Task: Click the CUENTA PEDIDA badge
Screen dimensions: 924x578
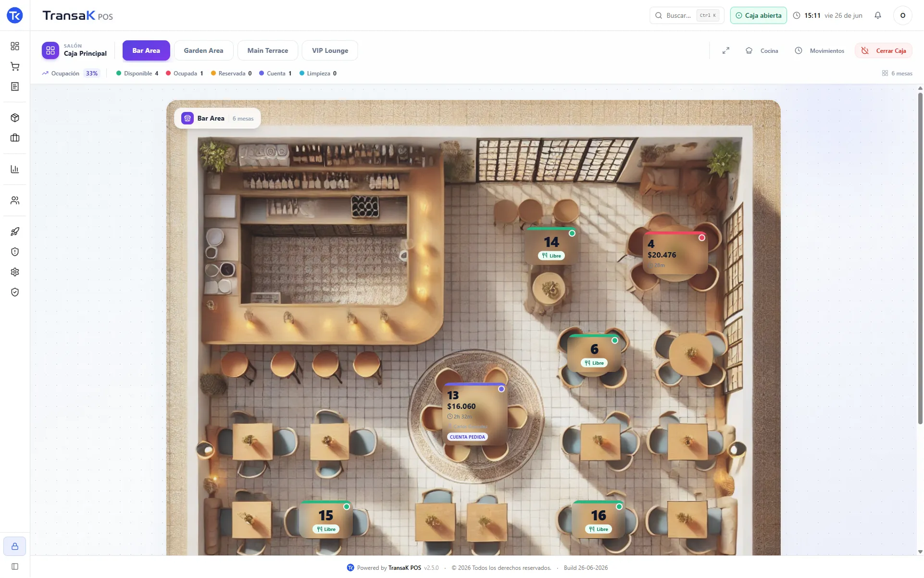Action: (467, 437)
